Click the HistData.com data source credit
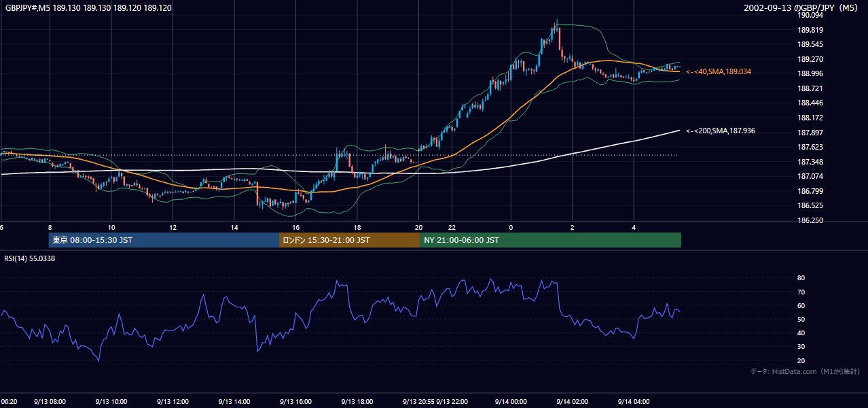 (x=806, y=371)
